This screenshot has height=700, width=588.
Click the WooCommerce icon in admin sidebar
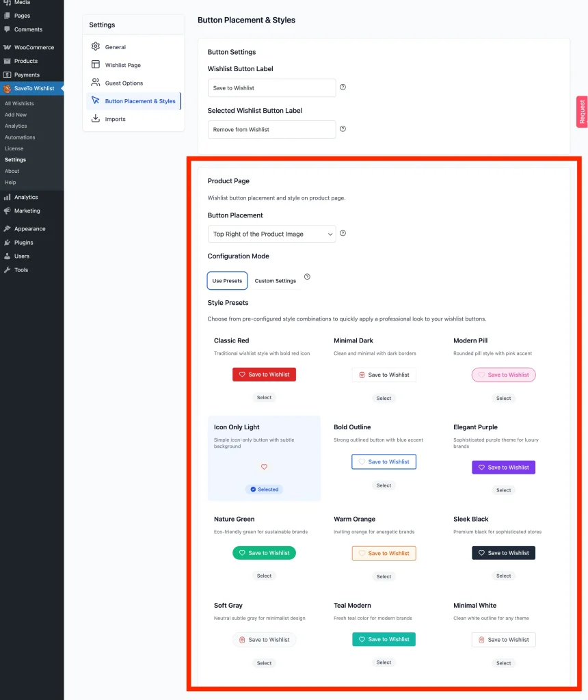coord(7,47)
